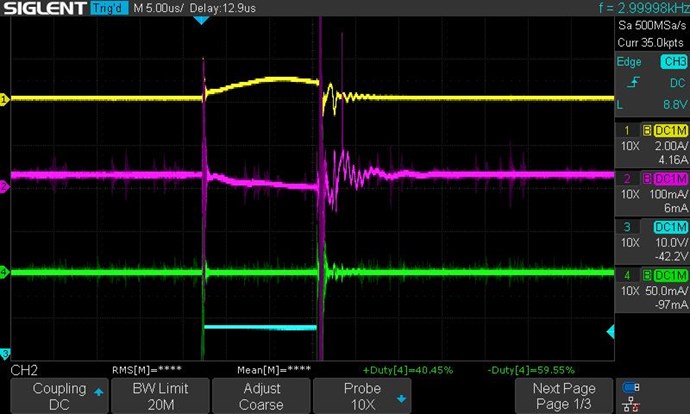
Task: Click the Trig'd status indicator
Action: [x=109, y=8]
